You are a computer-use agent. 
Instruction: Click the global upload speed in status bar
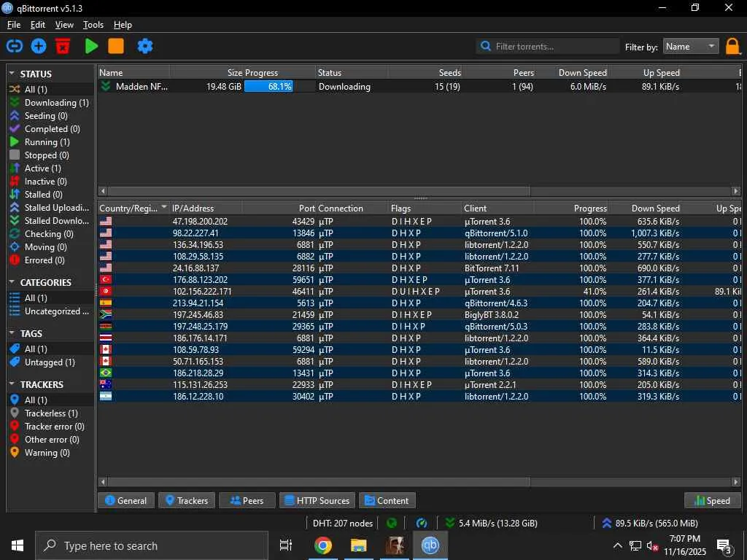650,523
